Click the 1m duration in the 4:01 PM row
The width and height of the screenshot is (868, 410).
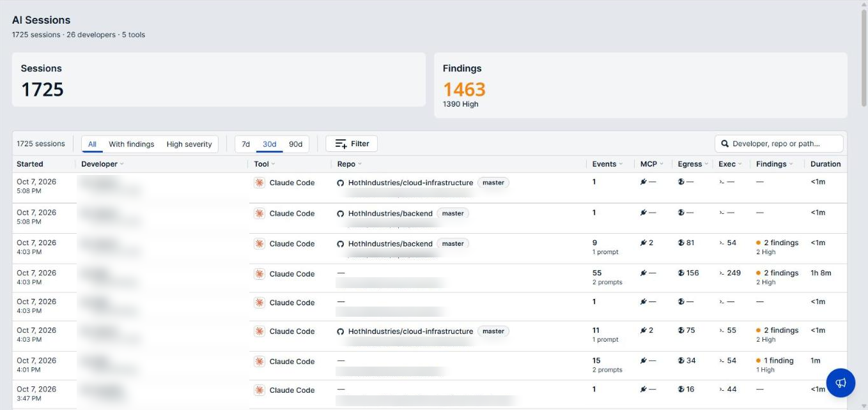click(x=816, y=360)
